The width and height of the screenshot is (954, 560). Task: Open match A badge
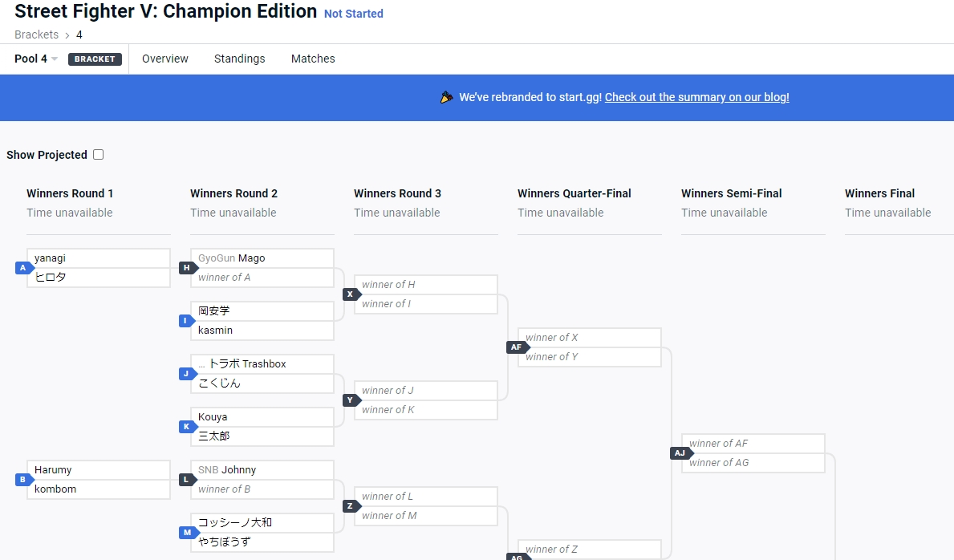coord(24,268)
